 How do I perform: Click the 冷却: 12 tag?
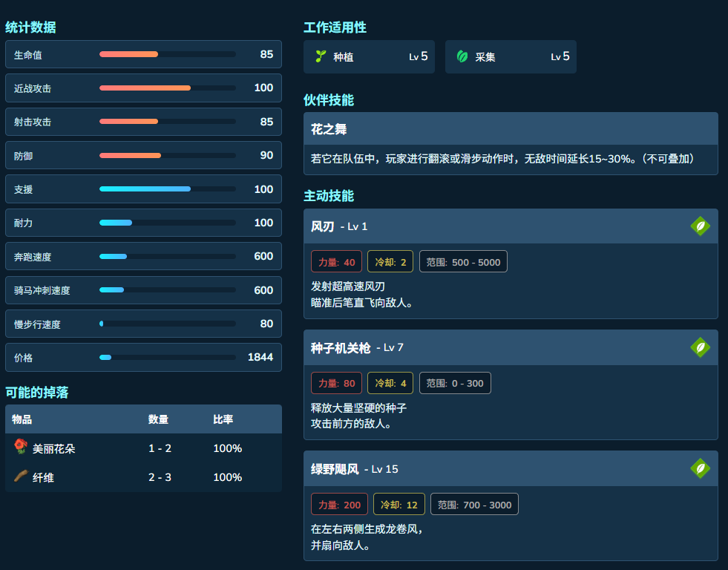tap(399, 505)
